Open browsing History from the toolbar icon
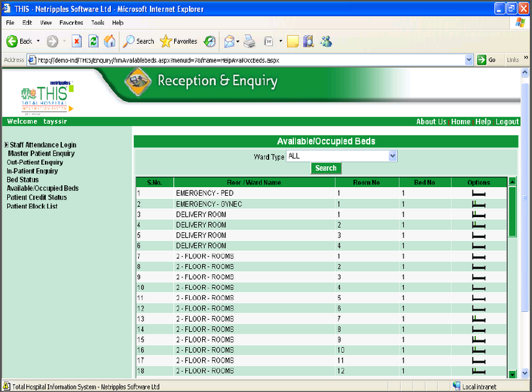Viewport: 532px width, 392px height. pyautogui.click(x=210, y=41)
